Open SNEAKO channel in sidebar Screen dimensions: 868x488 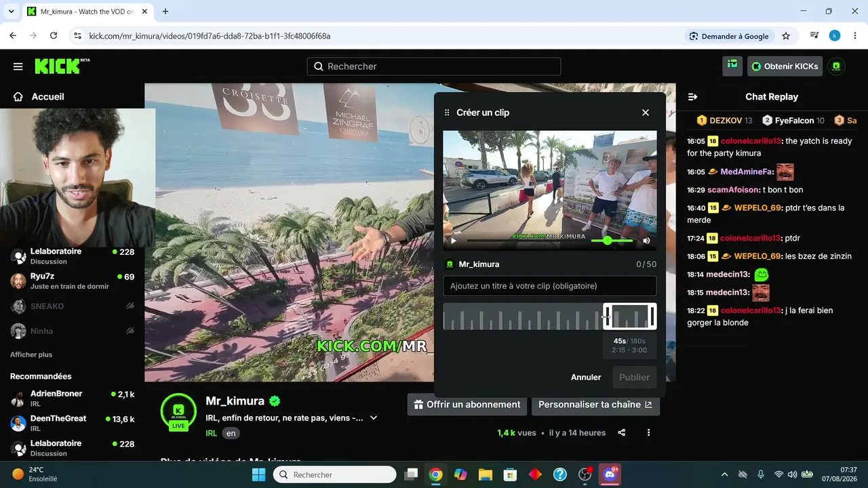[72, 306]
